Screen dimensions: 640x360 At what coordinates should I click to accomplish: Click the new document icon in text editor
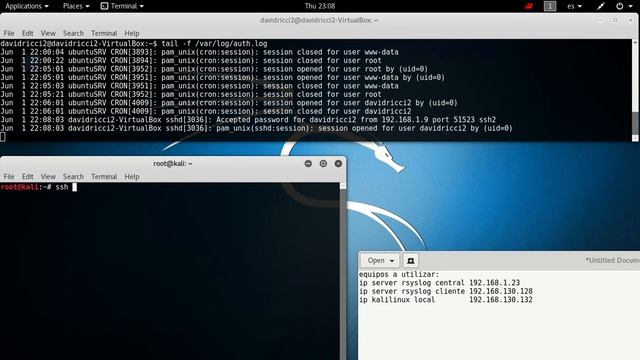pos(411,260)
